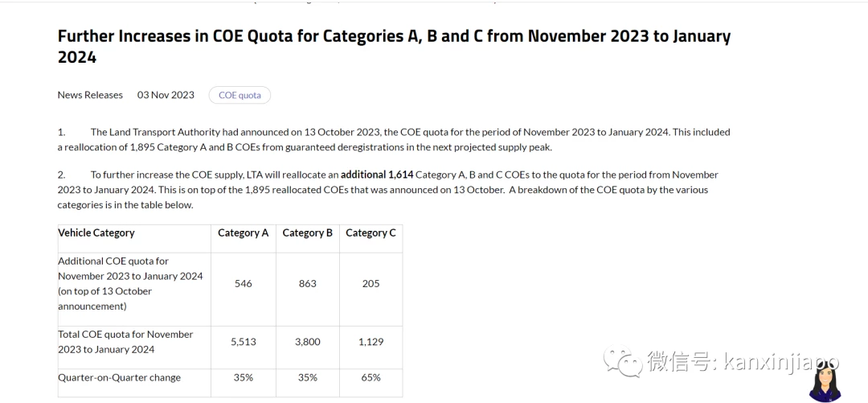
Task: Click the article headline about COE Quota
Action: coord(394,46)
